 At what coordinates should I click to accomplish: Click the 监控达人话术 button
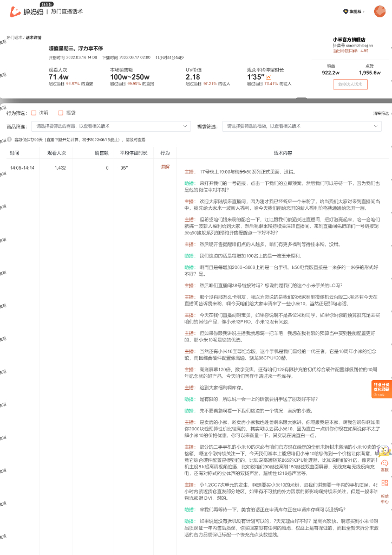click(x=350, y=85)
